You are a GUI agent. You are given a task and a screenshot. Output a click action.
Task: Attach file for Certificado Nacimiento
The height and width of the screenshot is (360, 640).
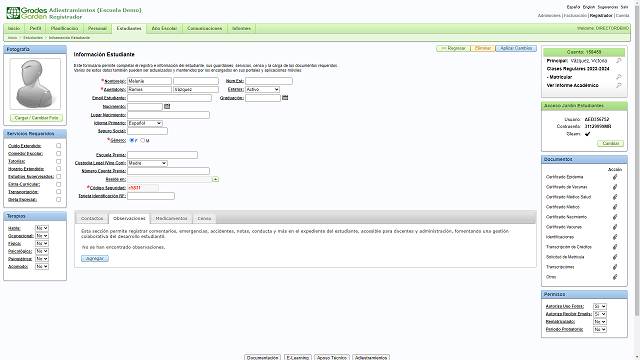tap(615, 217)
